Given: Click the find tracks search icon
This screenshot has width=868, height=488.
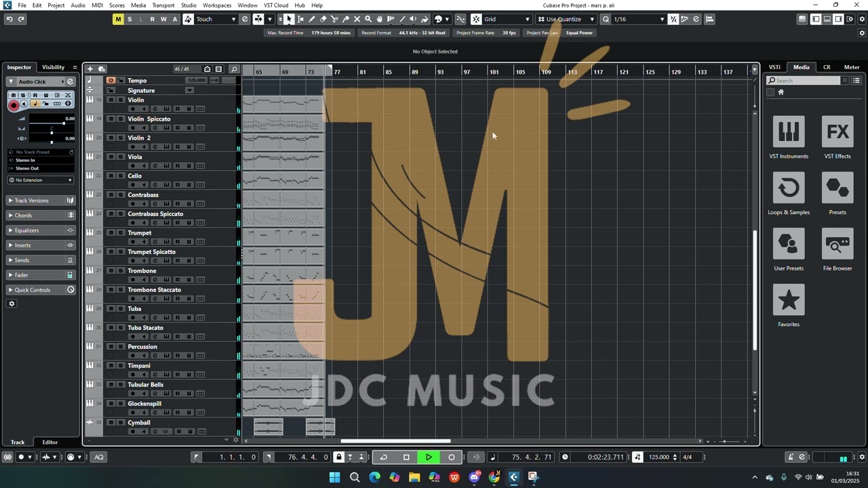Looking at the screenshot, I should tap(234, 69).
